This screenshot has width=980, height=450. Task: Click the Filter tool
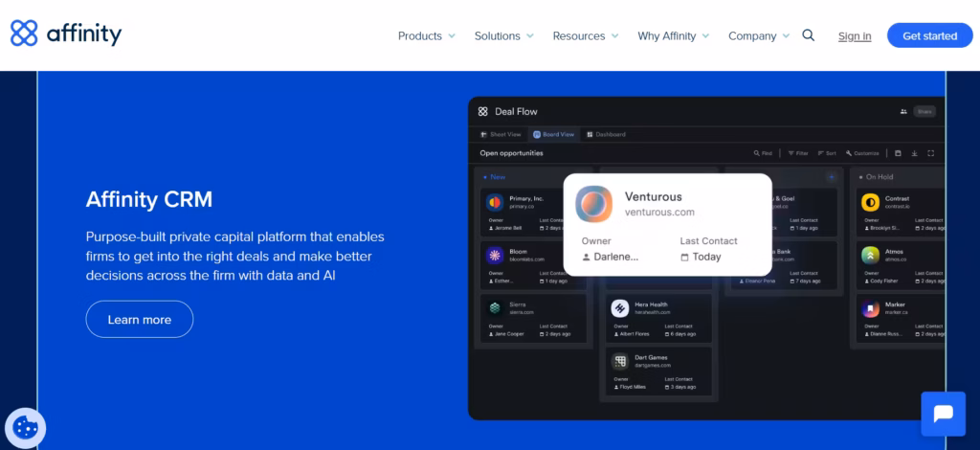coord(797,153)
